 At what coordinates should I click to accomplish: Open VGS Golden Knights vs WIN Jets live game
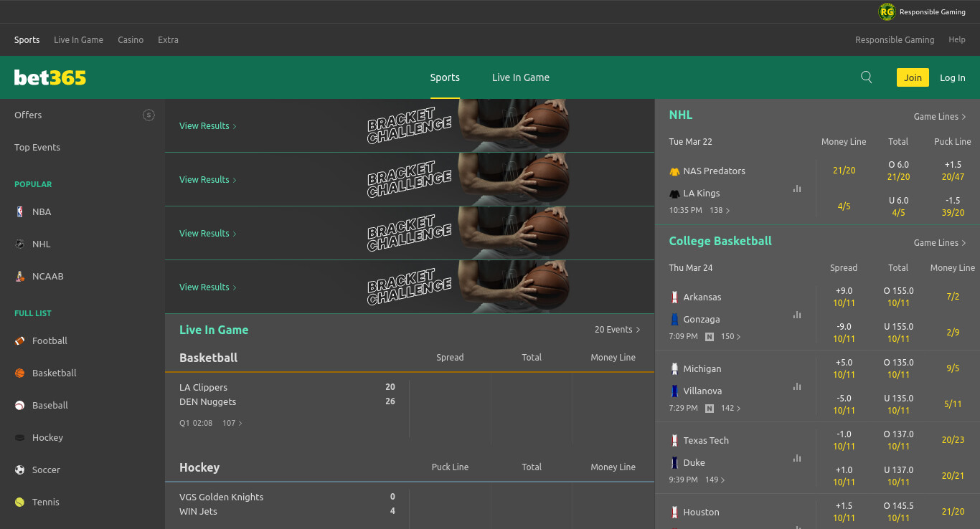click(287, 504)
